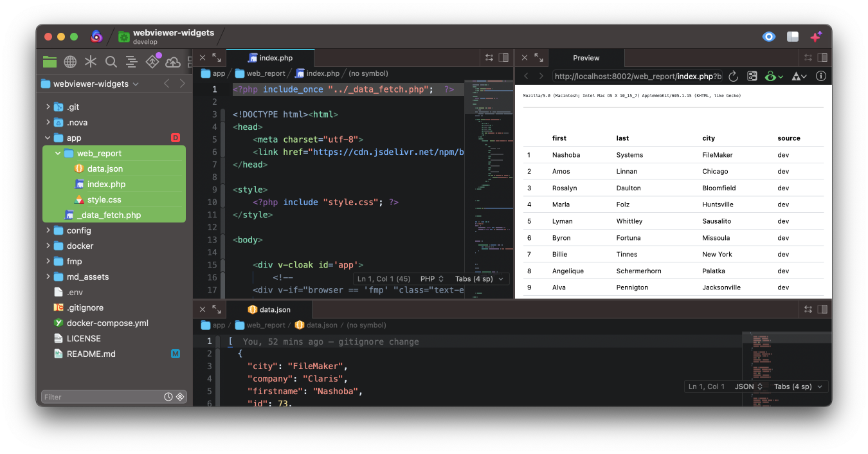
Task: Select the Preview tab
Action: tap(586, 58)
